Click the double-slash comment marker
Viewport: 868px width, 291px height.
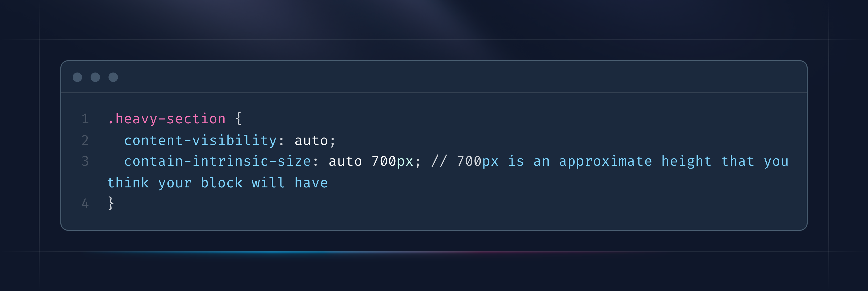click(439, 162)
